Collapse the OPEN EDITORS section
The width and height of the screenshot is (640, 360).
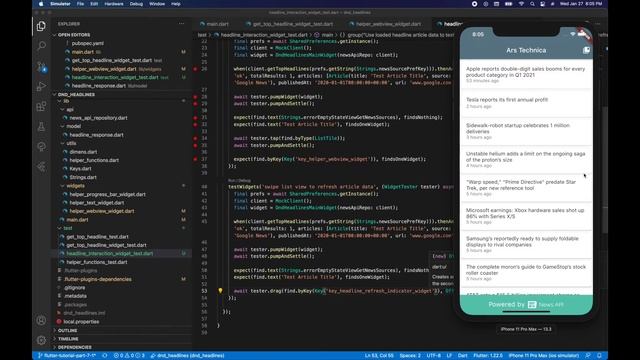[x=74, y=35]
